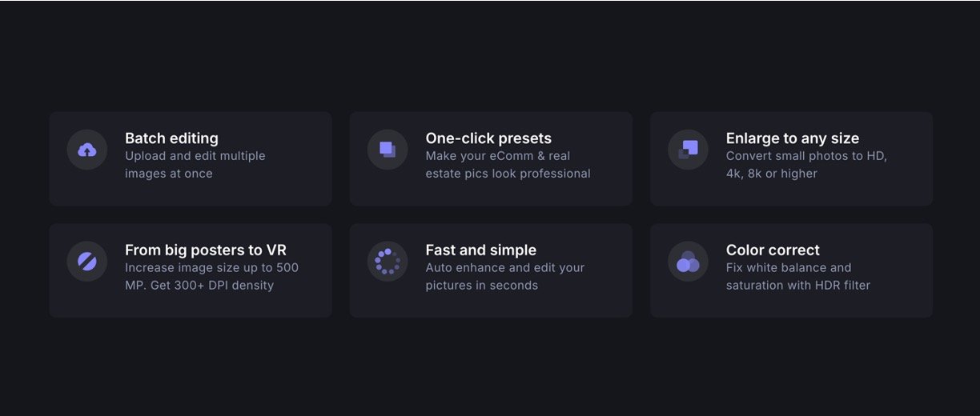
Task: Click the Enlarge to any size icon
Action: [688, 150]
